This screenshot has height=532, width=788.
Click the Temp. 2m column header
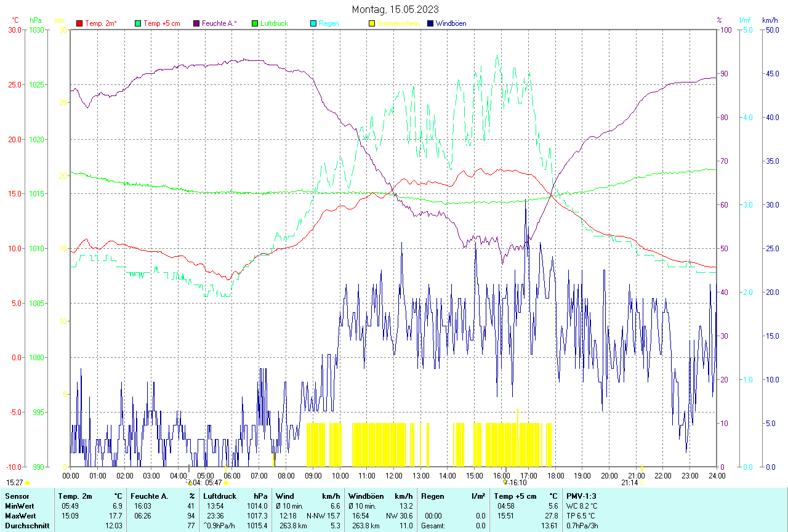75,496
